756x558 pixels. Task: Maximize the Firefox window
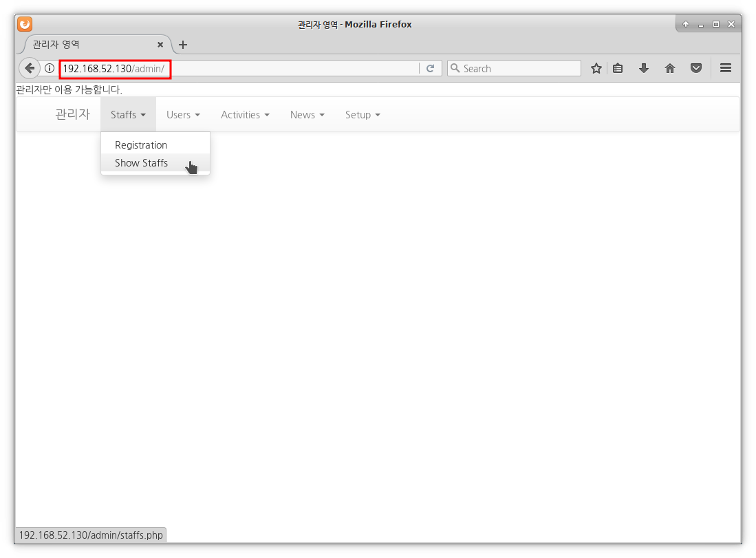pos(716,24)
